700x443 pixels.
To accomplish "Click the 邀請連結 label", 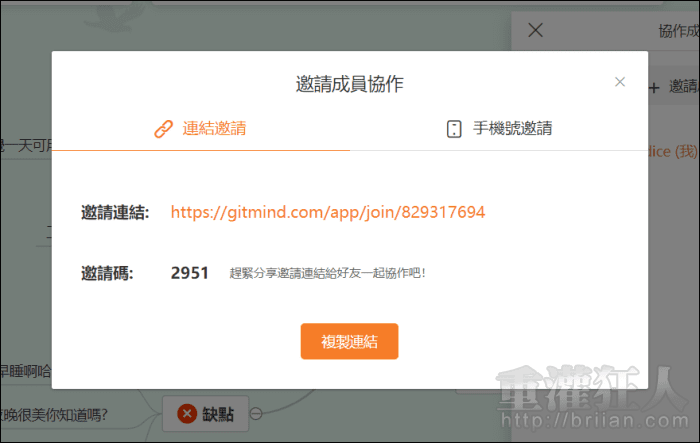I will [x=115, y=212].
